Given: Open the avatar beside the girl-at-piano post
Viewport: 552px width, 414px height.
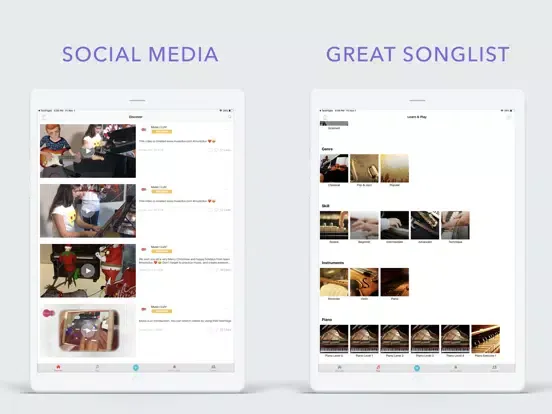Looking at the screenshot, I should [x=144, y=189].
